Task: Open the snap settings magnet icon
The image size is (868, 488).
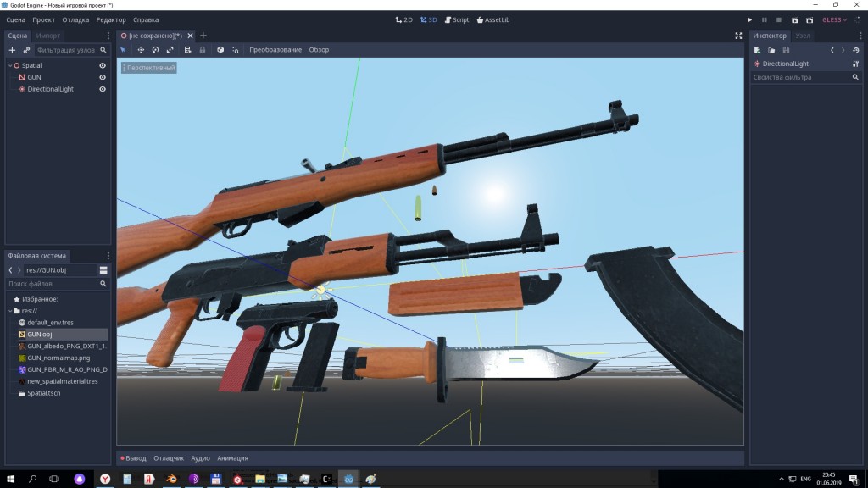Action: coord(236,49)
